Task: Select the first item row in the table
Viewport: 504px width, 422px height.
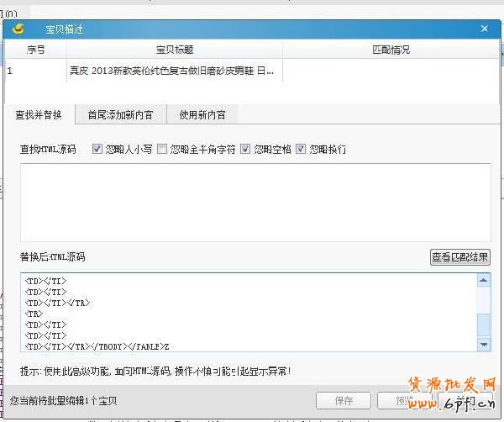Action: click(x=168, y=71)
